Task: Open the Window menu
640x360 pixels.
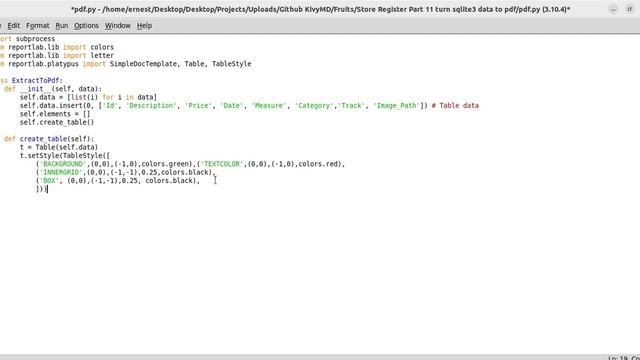Action: tap(118, 26)
